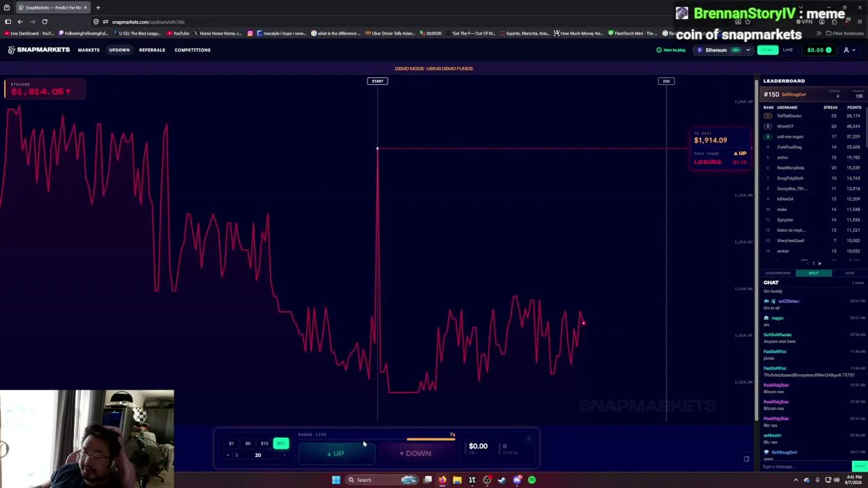Select the $1 bet amount
Image resolution: width=868 pixels, height=488 pixels.
coord(231,443)
